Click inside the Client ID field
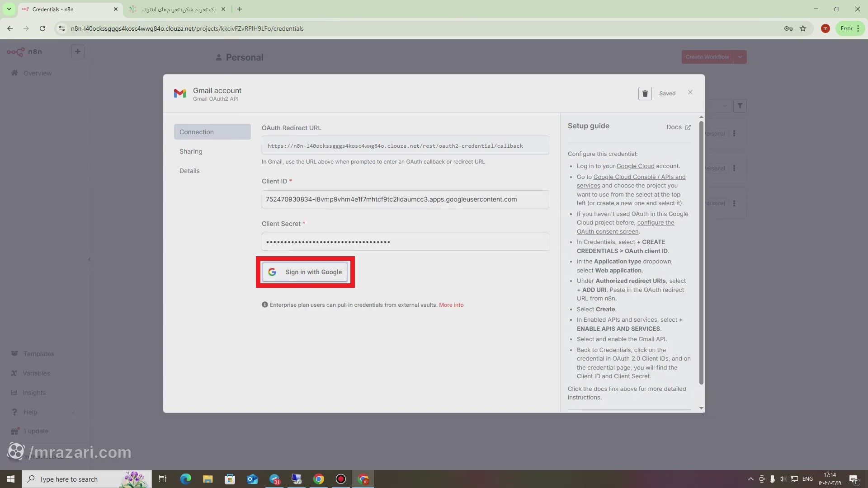 pyautogui.click(x=405, y=199)
